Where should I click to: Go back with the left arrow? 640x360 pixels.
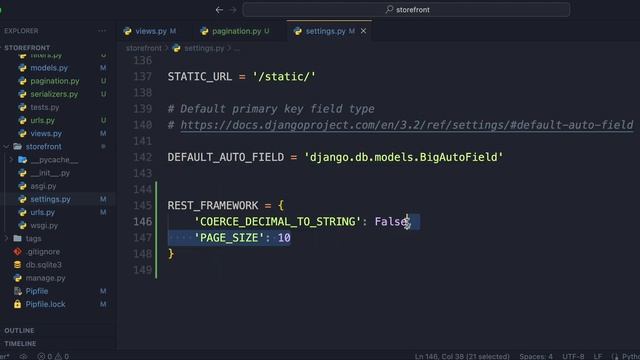(219, 10)
